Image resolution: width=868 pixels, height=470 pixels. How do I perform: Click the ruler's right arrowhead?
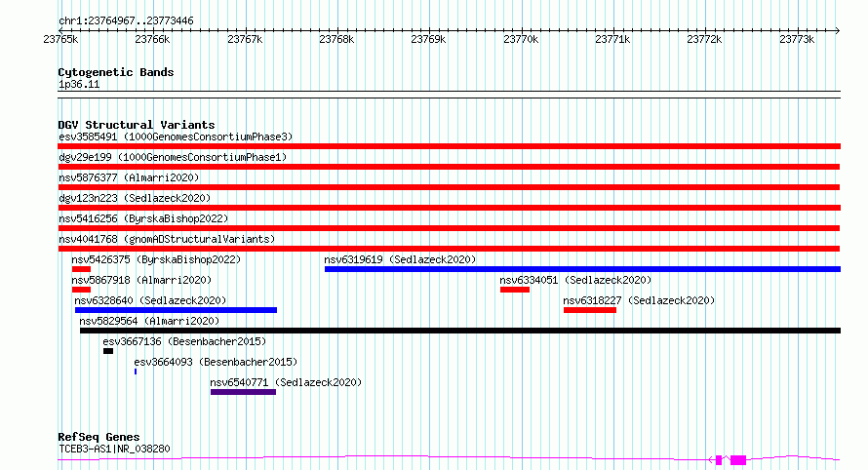[x=838, y=30]
